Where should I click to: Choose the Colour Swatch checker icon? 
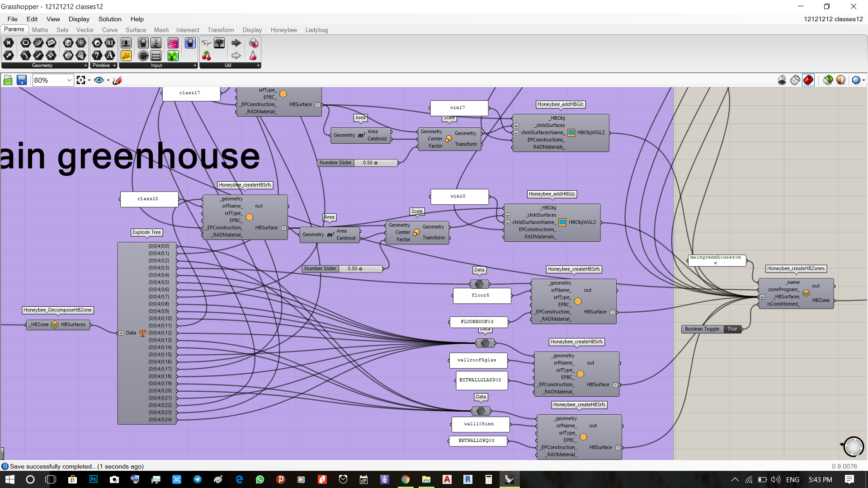click(x=173, y=56)
